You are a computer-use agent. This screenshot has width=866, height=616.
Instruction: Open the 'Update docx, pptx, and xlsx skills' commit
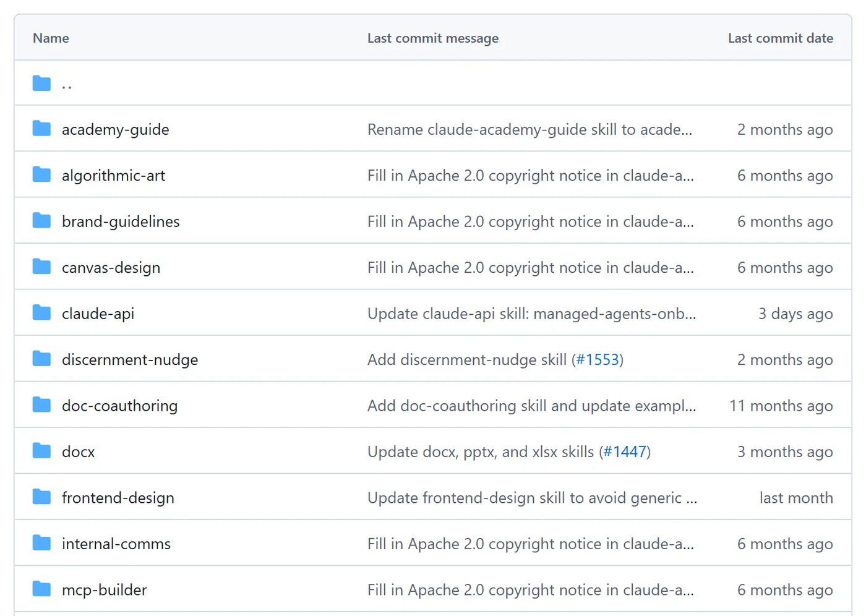click(x=481, y=452)
